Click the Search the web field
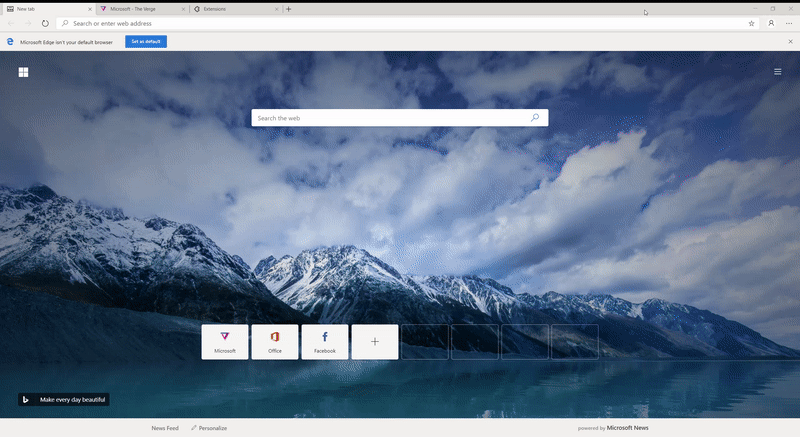Image resolution: width=800 pixels, height=437 pixels. click(390, 118)
